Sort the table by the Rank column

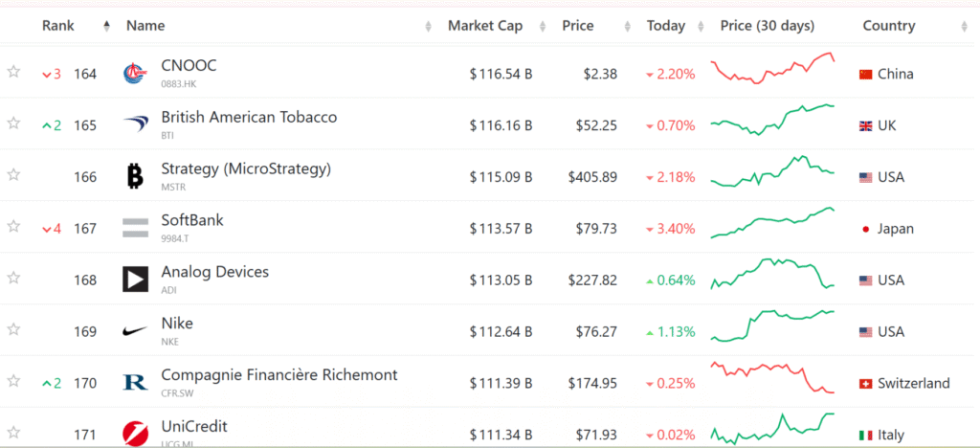point(58,26)
